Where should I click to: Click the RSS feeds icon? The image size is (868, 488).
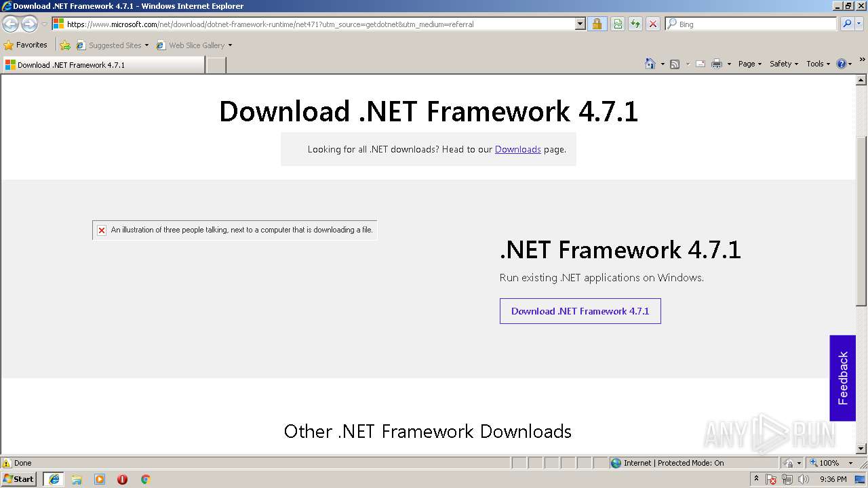click(x=675, y=64)
